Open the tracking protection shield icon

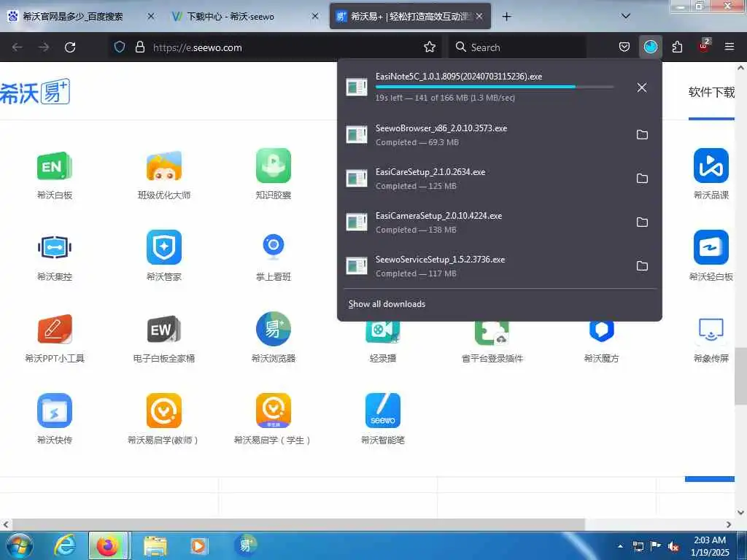tap(120, 47)
